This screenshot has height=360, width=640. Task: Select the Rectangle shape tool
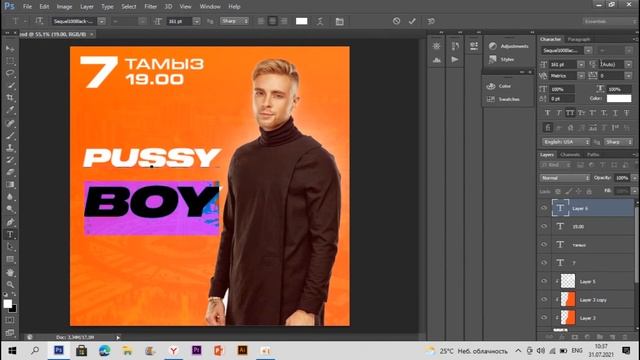[10, 260]
